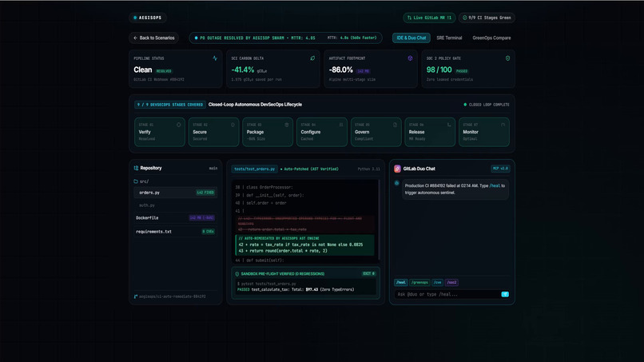Click the Package stage icon
The width and height of the screenshot is (644, 362).
click(287, 125)
